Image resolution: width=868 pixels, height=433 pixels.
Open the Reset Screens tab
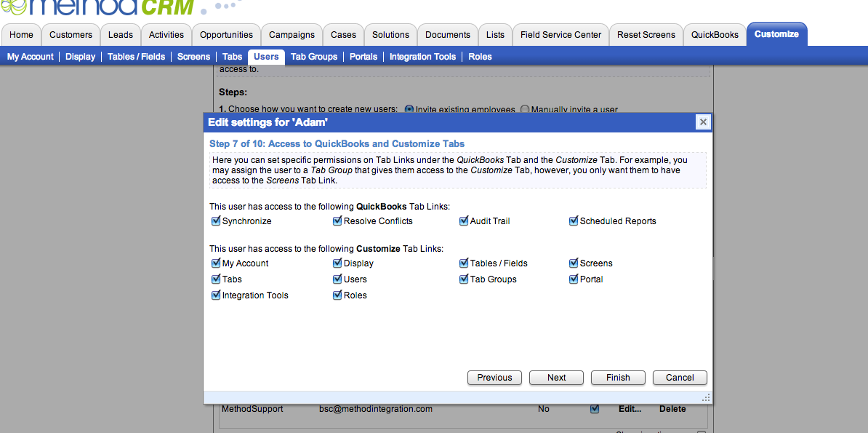coord(646,34)
